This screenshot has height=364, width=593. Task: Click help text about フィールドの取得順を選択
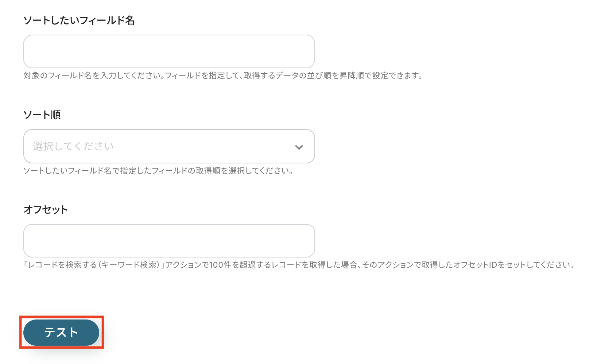tap(159, 171)
